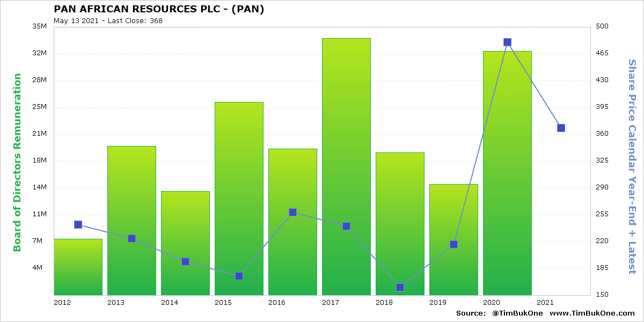Click the 'Last Close: 368' subtitle text
644x322 pixels.
pos(135,20)
